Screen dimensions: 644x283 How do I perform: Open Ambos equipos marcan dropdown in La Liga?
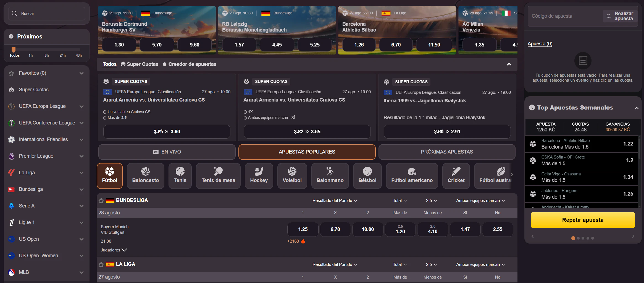(480, 264)
